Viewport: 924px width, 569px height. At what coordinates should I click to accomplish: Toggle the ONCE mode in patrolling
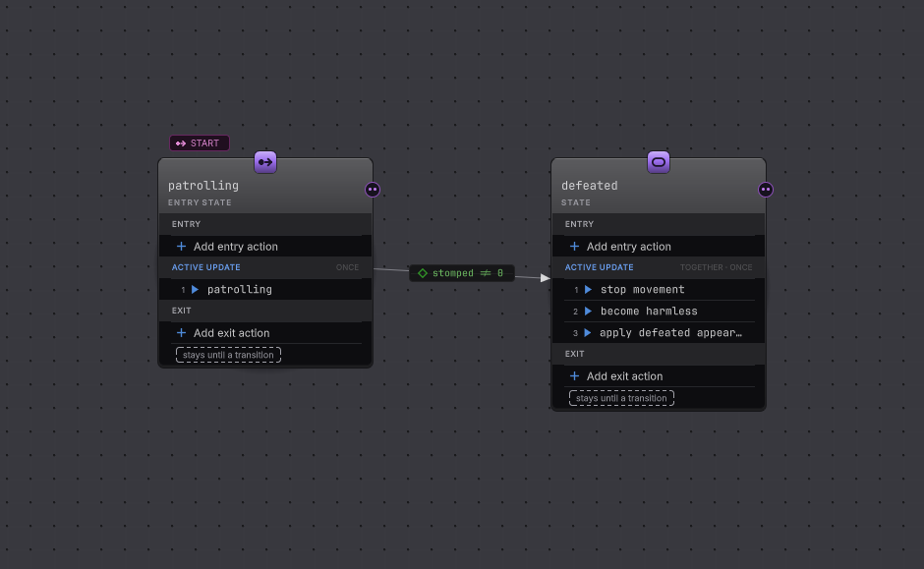point(347,267)
